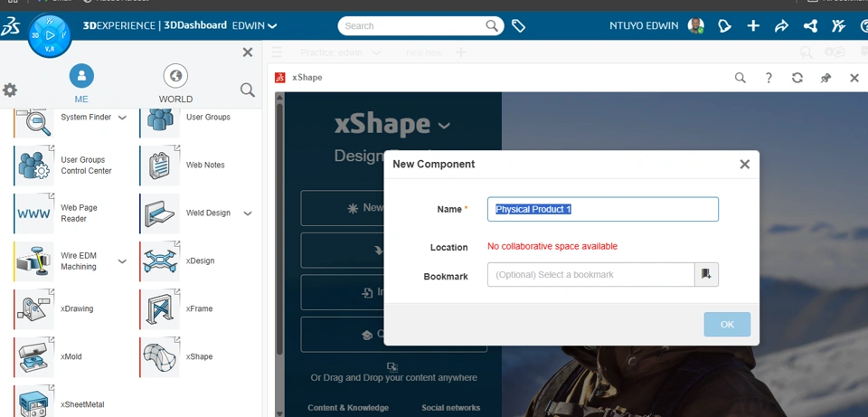The height and width of the screenshot is (417, 868).
Task: Open the Wire EDM Machining app icon
Action: tap(33, 261)
